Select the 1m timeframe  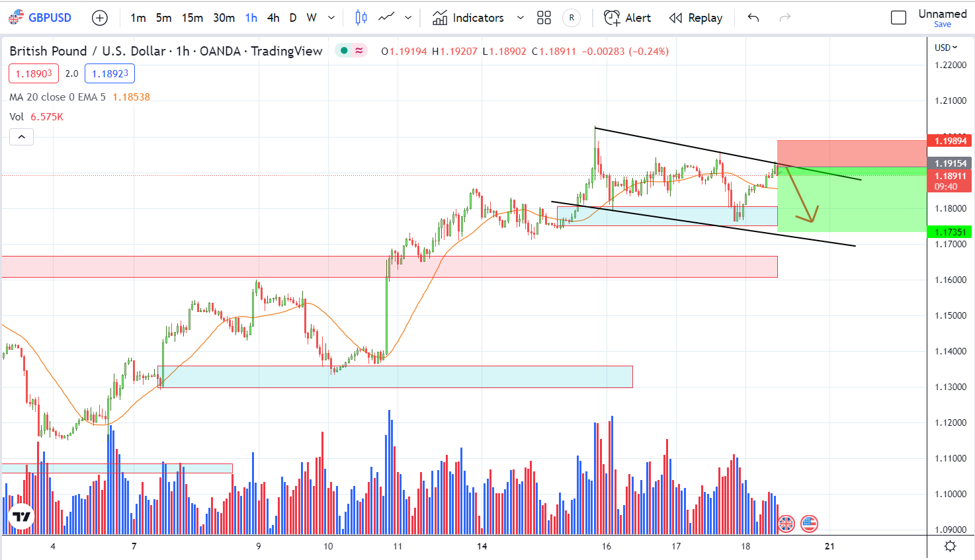pyautogui.click(x=138, y=18)
